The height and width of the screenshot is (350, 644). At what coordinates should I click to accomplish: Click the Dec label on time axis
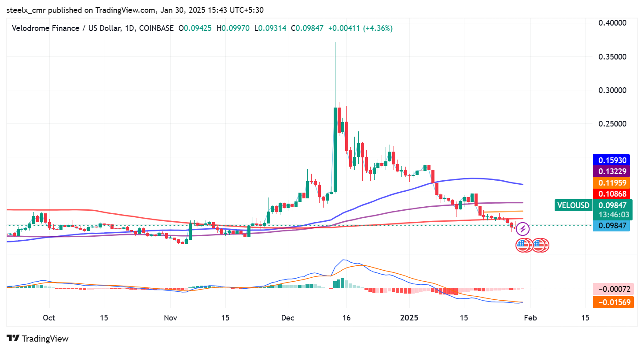(287, 318)
